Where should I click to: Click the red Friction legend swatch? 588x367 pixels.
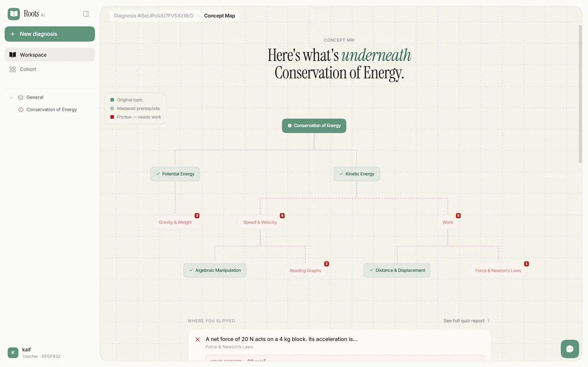[x=112, y=117]
